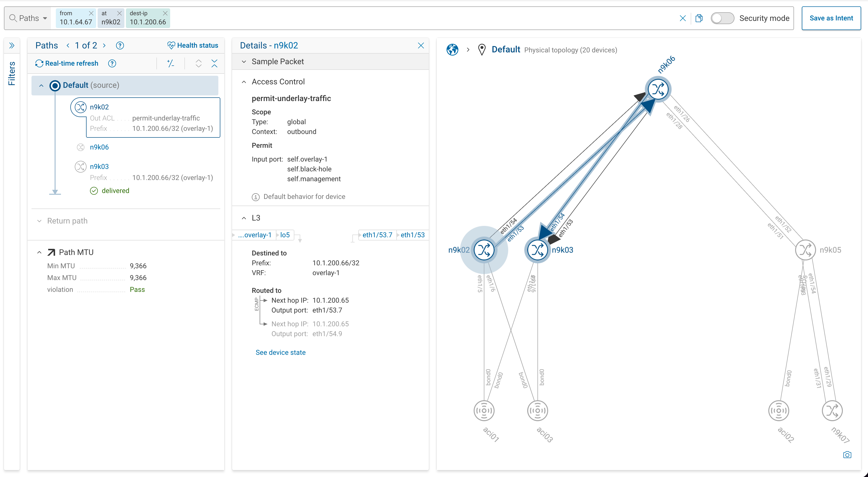Image resolution: width=868 pixels, height=477 pixels.
Task: Select the Default source radio marker
Action: (x=55, y=86)
